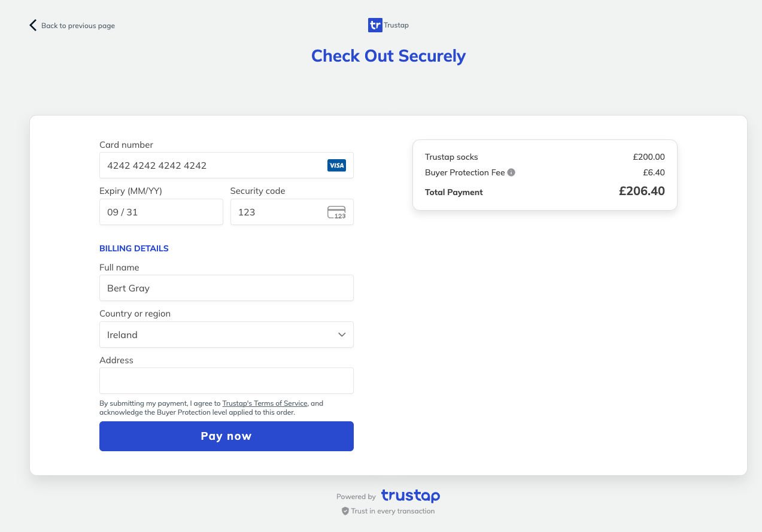Click the Security code input field
Viewport: 762px width, 532px height.
(292, 212)
